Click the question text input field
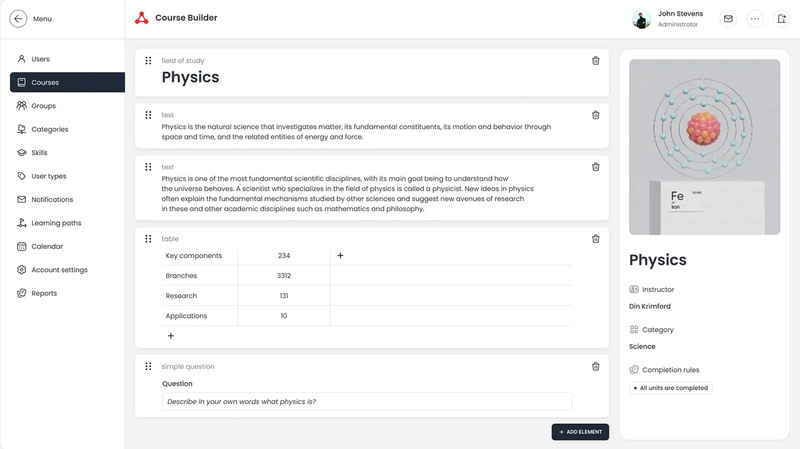800x449 pixels. point(367,401)
